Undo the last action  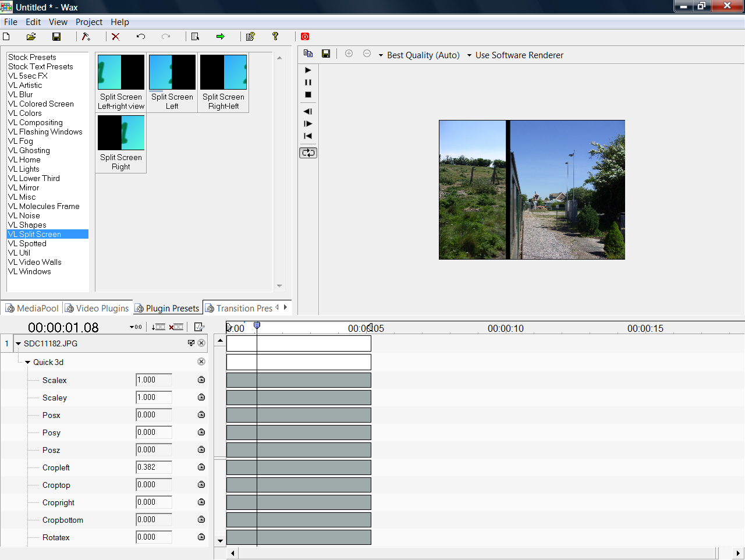(141, 37)
